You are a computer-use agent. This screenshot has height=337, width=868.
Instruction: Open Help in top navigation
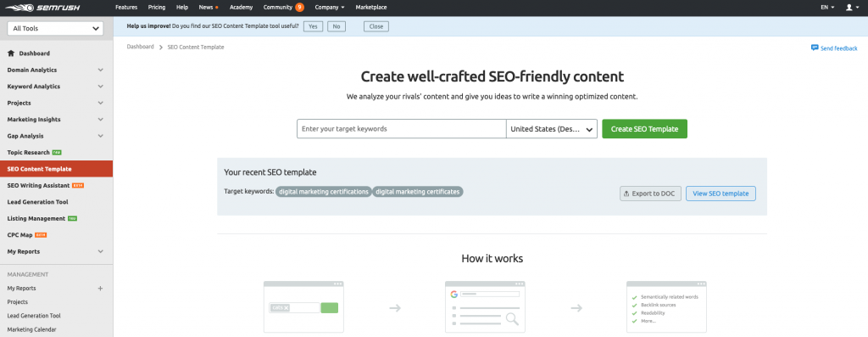pos(182,8)
